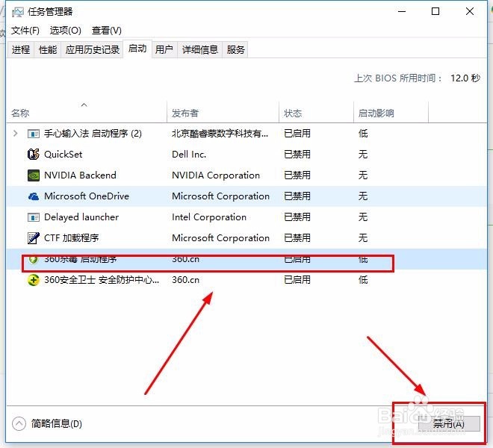Select the CTF 加载程序 row name

click(x=72, y=238)
